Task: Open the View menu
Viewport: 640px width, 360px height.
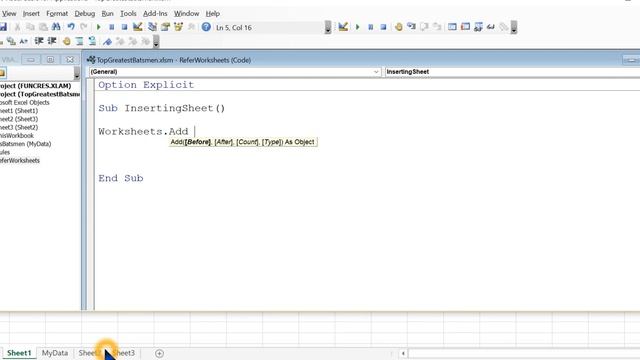Action: tap(9, 13)
